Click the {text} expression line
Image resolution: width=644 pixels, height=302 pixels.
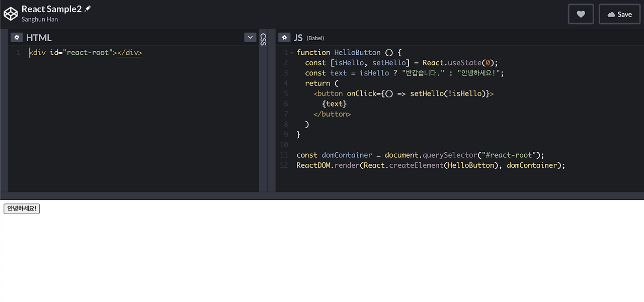pos(334,104)
